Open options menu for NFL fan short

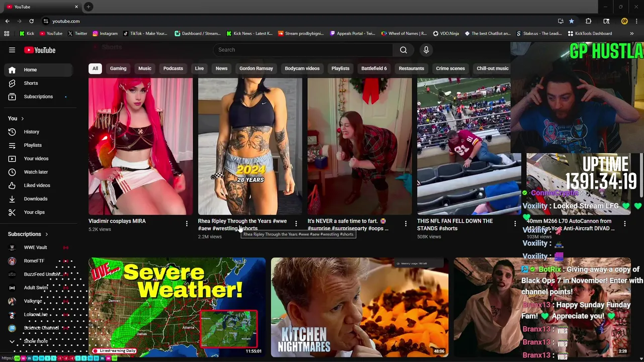point(515,224)
